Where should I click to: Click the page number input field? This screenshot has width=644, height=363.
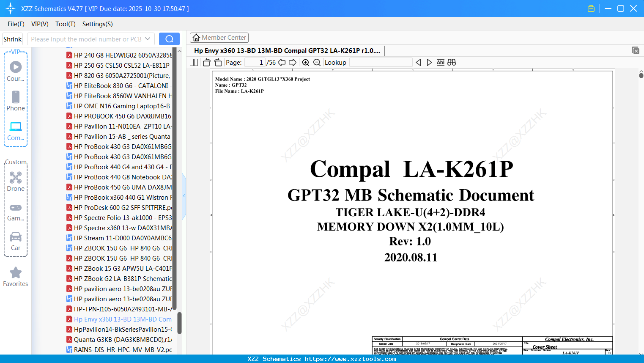(254, 62)
